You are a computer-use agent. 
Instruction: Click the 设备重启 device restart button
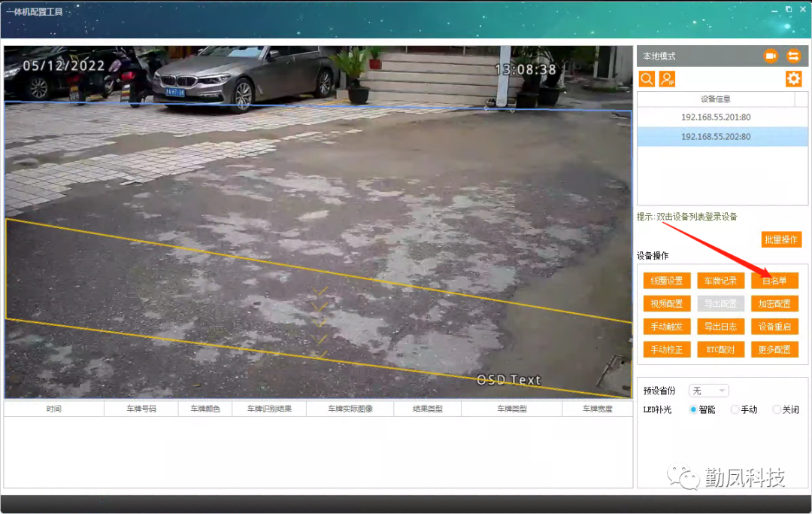tap(774, 327)
